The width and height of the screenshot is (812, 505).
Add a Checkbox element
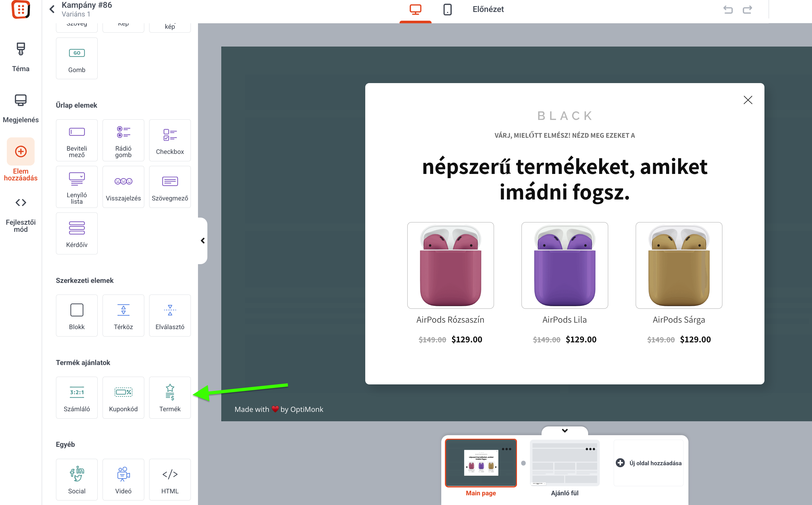pyautogui.click(x=170, y=140)
